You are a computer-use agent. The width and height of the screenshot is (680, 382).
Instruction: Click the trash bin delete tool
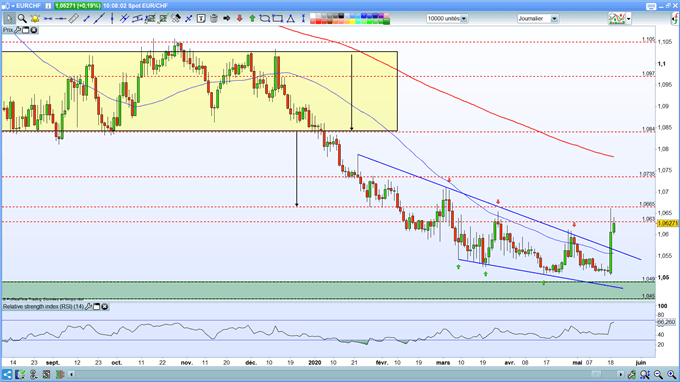(214, 19)
